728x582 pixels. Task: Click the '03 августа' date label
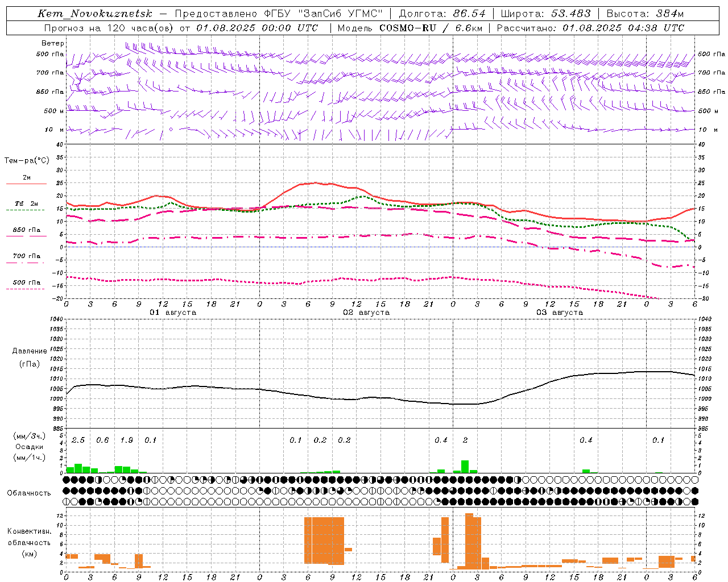tap(560, 313)
